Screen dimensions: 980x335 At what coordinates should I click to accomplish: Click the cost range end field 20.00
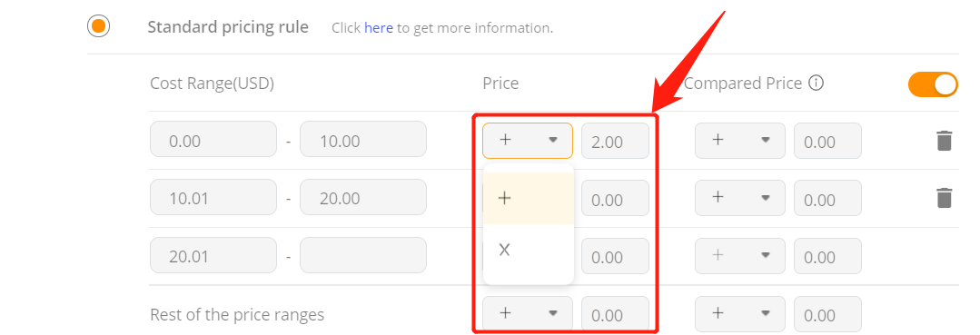coord(363,198)
